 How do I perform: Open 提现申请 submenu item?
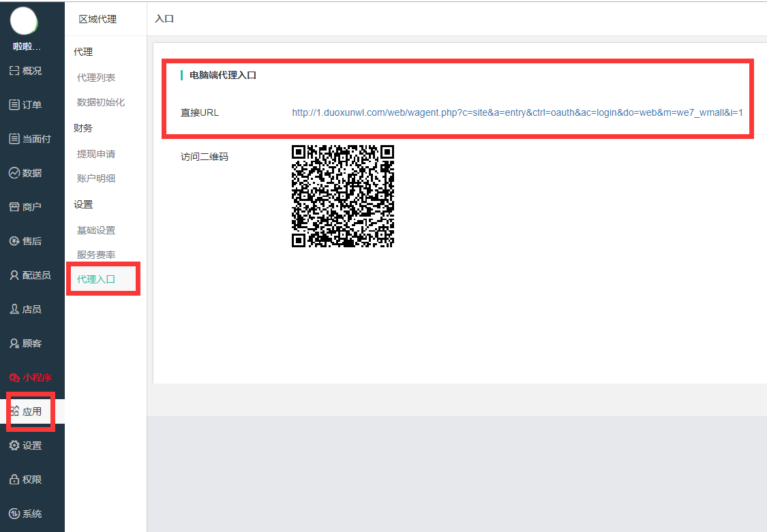(x=96, y=154)
